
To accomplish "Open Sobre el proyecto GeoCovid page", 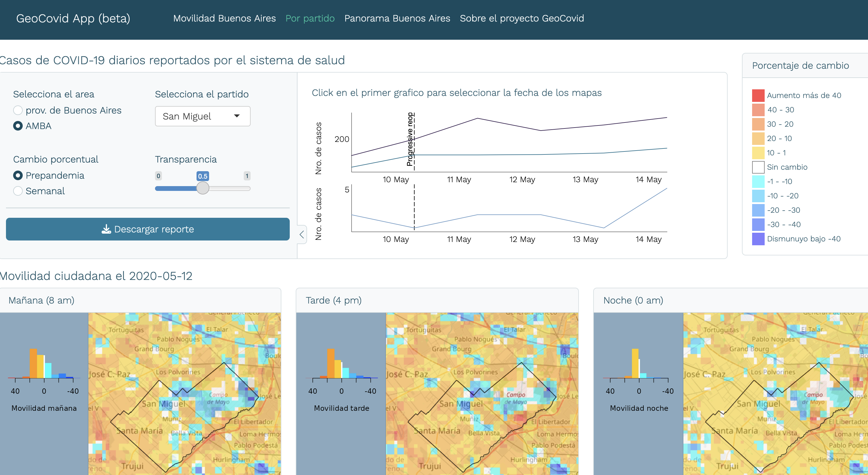I will coord(522,18).
